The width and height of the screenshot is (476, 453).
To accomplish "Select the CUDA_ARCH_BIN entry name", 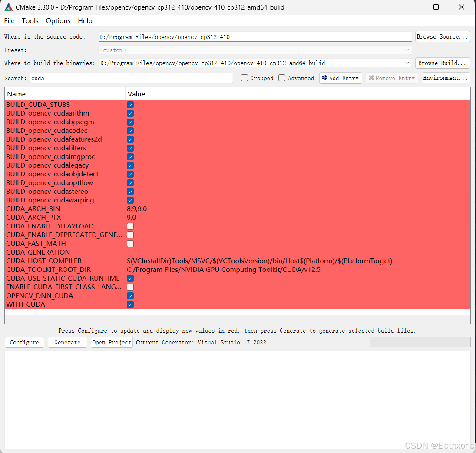I will coord(33,209).
